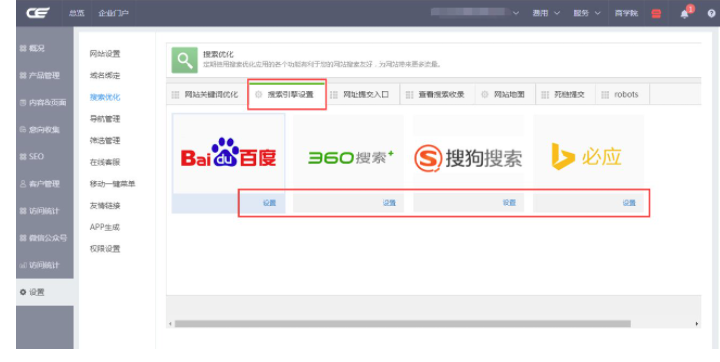
Task: Switch to the robots tab
Action: click(x=622, y=95)
